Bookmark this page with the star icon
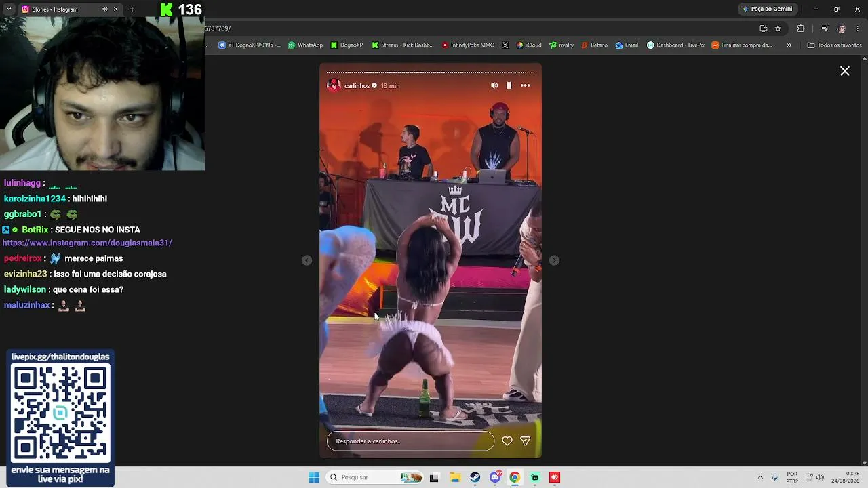This screenshot has width=868, height=488. [778, 28]
